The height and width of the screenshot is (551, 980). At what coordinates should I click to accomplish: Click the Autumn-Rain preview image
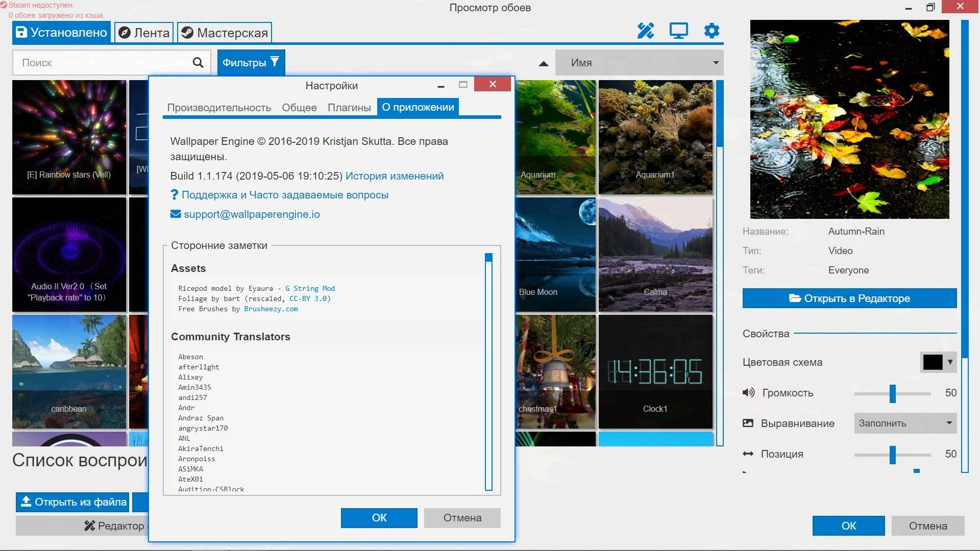click(x=849, y=119)
